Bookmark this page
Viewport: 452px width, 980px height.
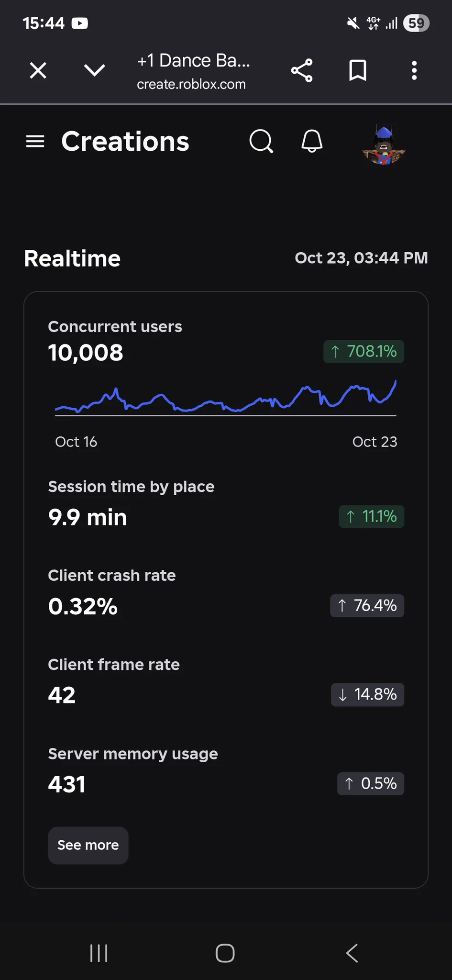pos(358,70)
